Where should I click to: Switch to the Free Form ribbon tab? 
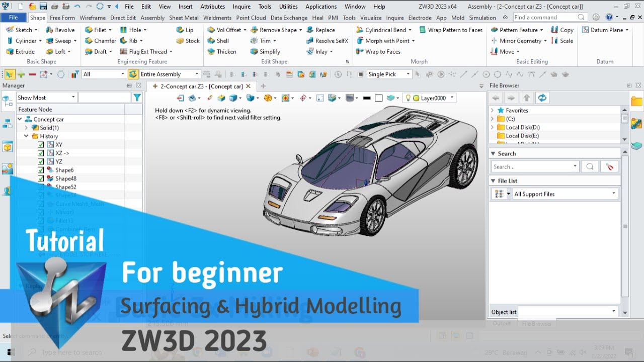coord(62,18)
